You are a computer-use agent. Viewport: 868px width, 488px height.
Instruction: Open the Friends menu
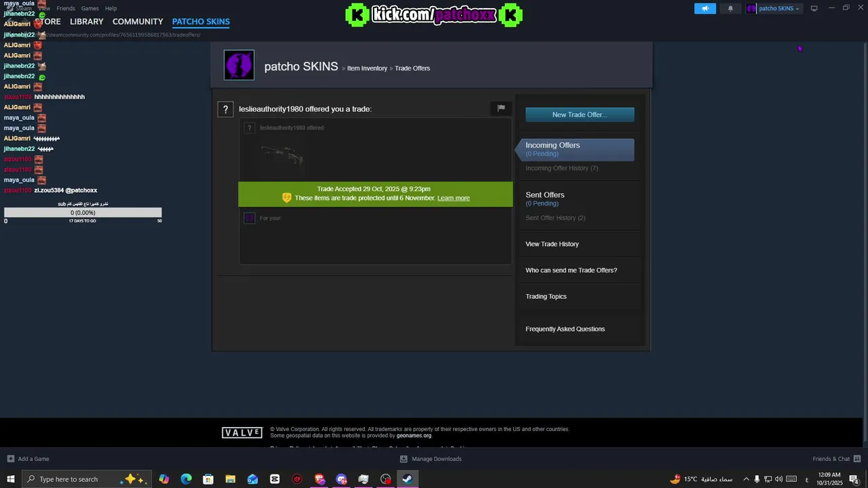[x=66, y=8]
